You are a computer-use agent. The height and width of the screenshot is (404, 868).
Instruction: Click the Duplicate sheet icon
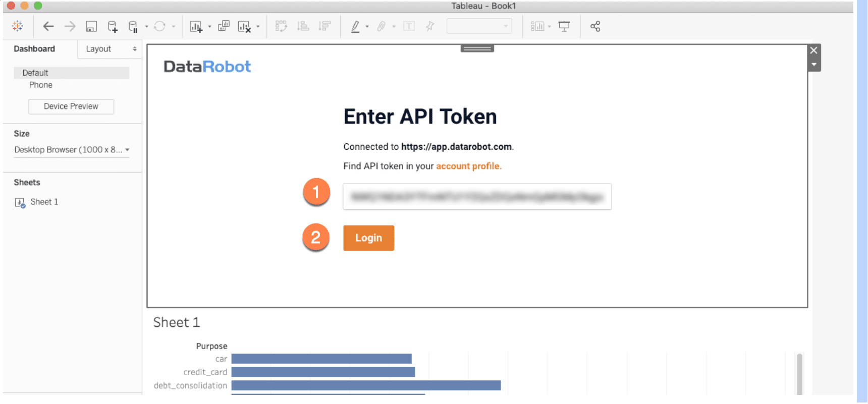(x=224, y=26)
